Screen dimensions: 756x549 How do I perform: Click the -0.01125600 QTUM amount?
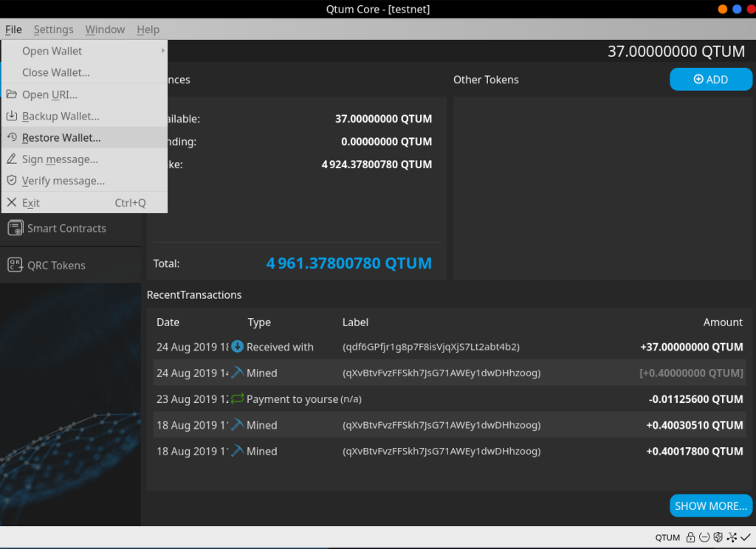(695, 398)
